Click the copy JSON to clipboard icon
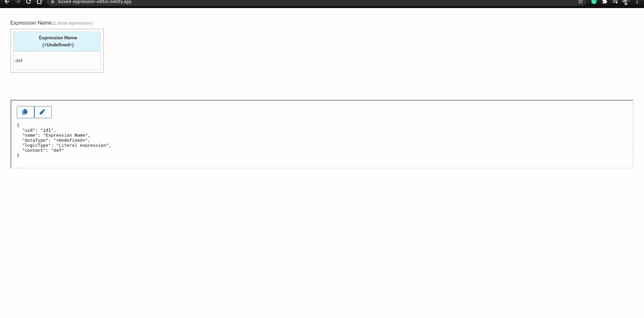 (x=25, y=112)
